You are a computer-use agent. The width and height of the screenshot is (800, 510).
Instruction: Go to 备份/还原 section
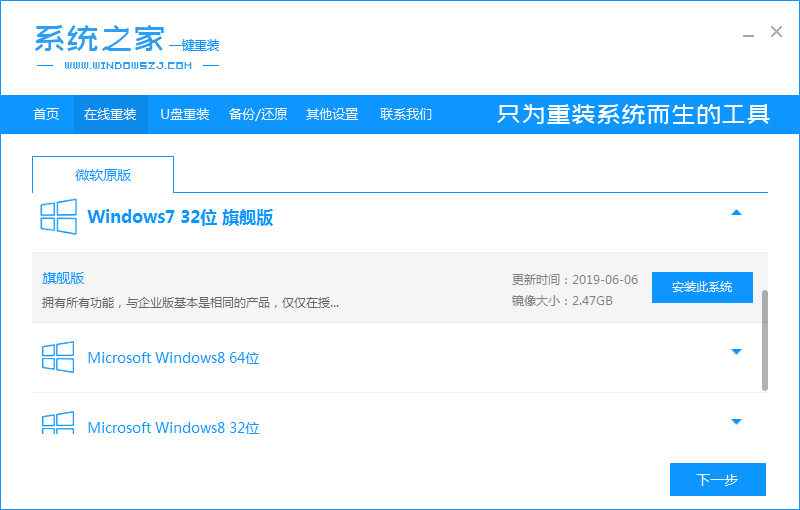pyautogui.click(x=258, y=114)
